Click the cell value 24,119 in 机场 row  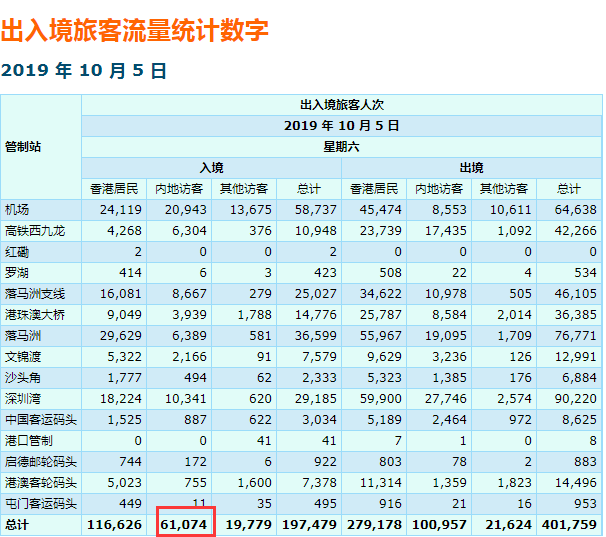[x=121, y=210]
